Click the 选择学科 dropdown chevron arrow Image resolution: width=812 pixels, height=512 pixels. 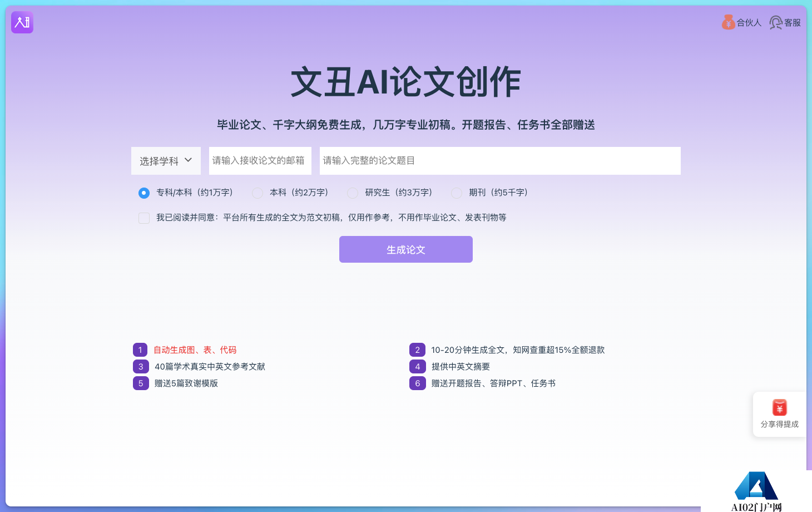[188, 160]
